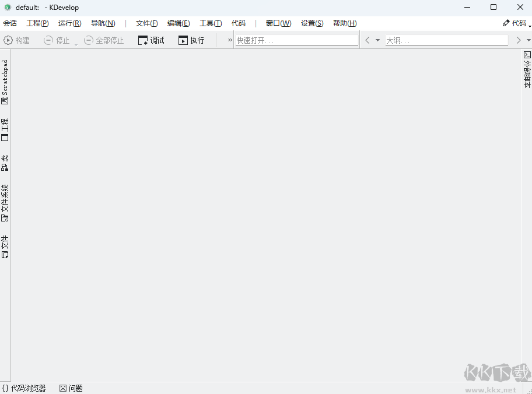The height and width of the screenshot is (394, 532).
Task: Toggle the 文件 documents sidebar panel
Action: [x=5, y=244]
